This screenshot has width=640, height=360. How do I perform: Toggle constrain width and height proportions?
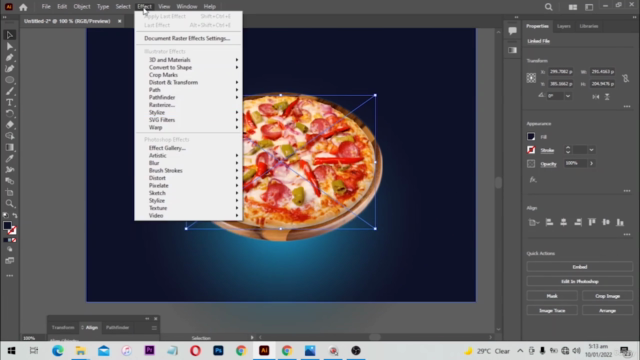tap(625, 78)
